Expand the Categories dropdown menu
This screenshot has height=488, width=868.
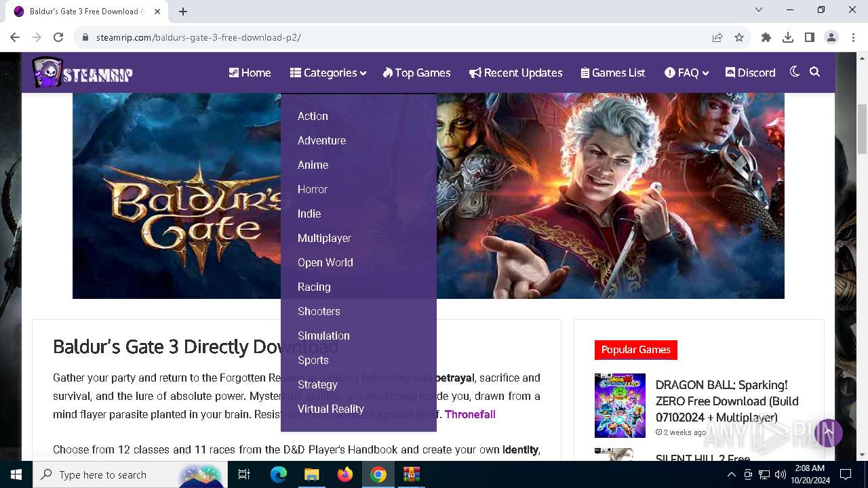coord(328,73)
